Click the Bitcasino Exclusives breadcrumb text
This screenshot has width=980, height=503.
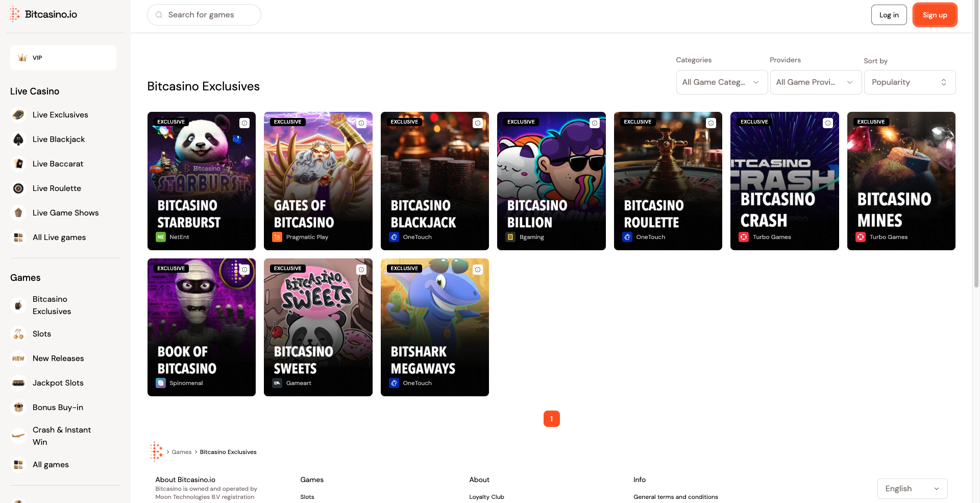click(x=228, y=452)
